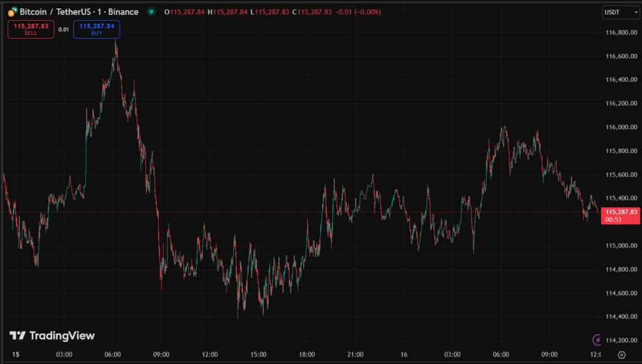Click the red current price label 115,287.83

click(621, 212)
